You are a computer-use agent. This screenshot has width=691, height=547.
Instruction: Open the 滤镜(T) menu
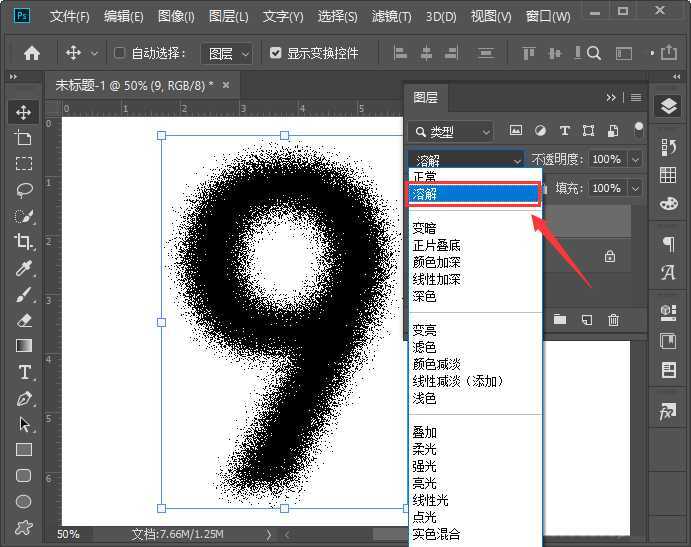pyautogui.click(x=391, y=17)
